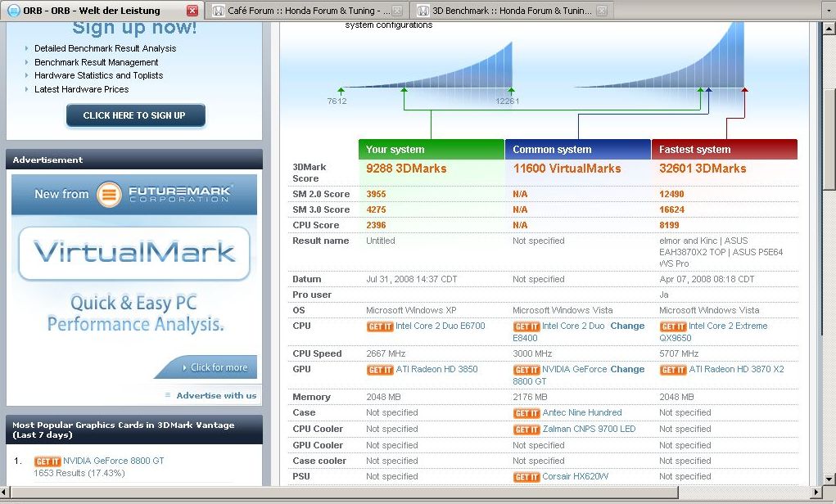Click GET IT badge beside Intel Core 2 Extreme QX9650

(x=673, y=326)
